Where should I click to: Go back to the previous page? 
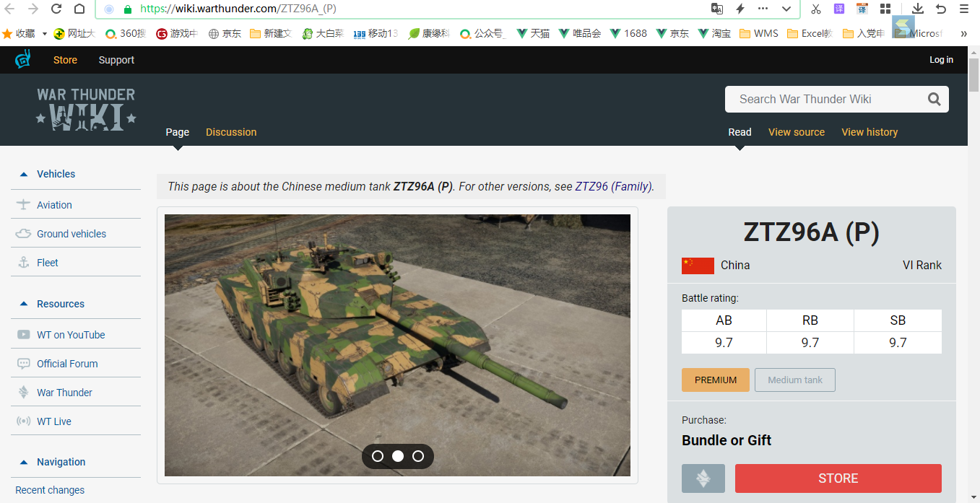point(10,9)
